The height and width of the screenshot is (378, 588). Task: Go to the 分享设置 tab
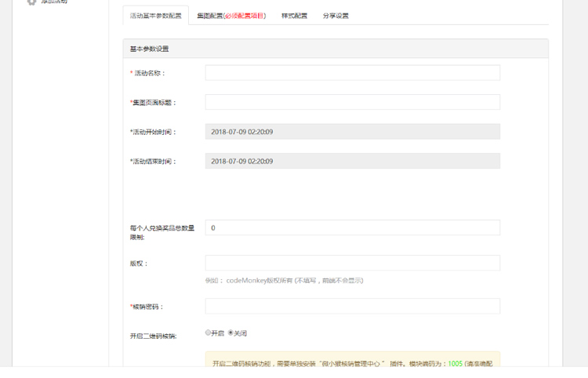click(x=336, y=16)
